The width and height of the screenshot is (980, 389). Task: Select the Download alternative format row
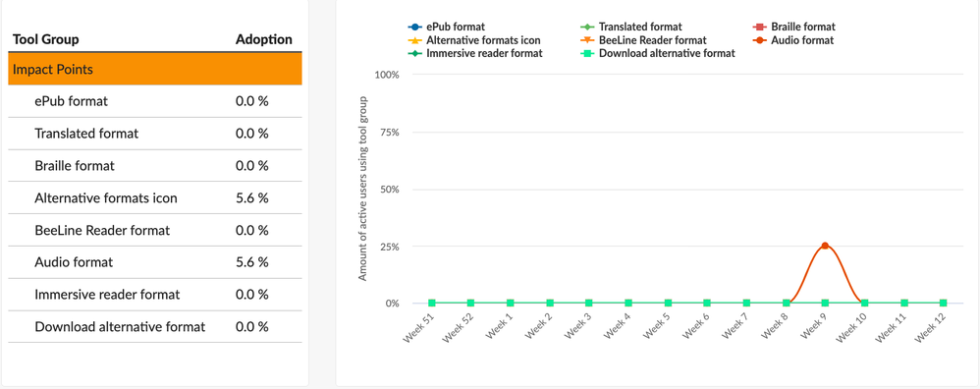155,326
